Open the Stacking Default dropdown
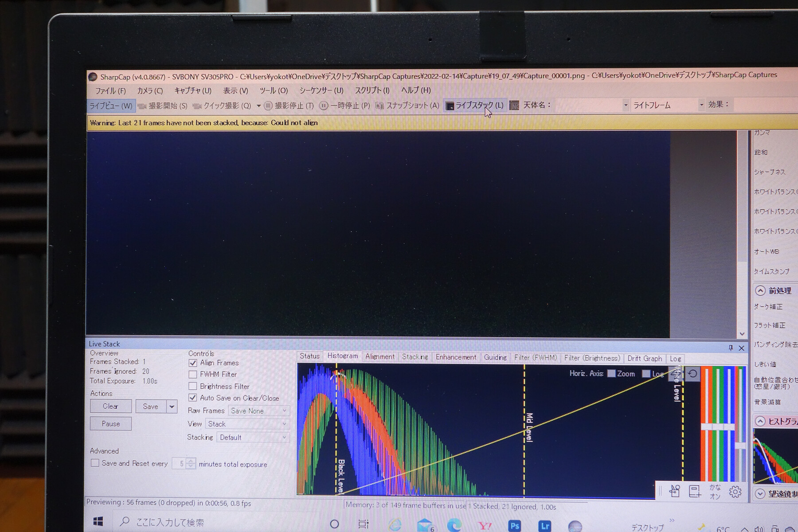 253,438
